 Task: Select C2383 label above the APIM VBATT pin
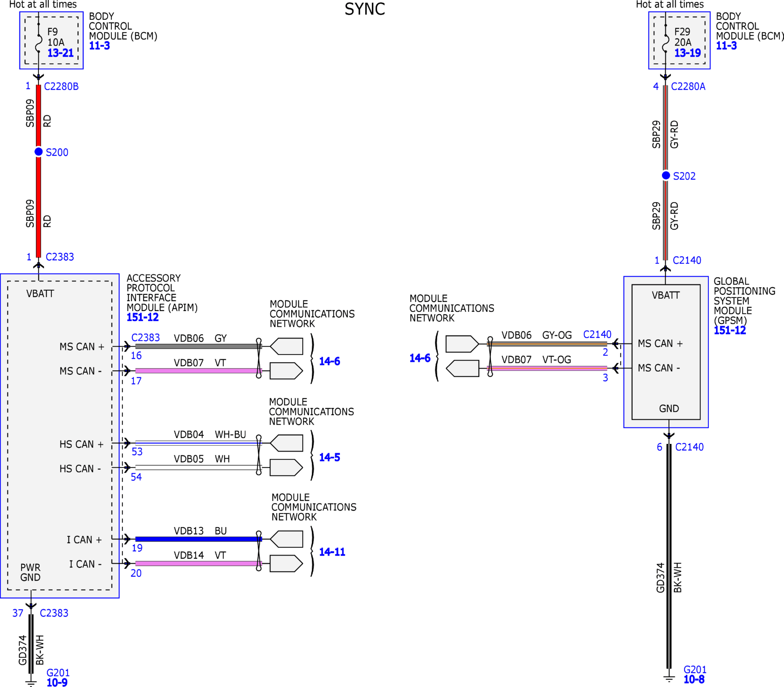pyautogui.click(x=60, y=257)
